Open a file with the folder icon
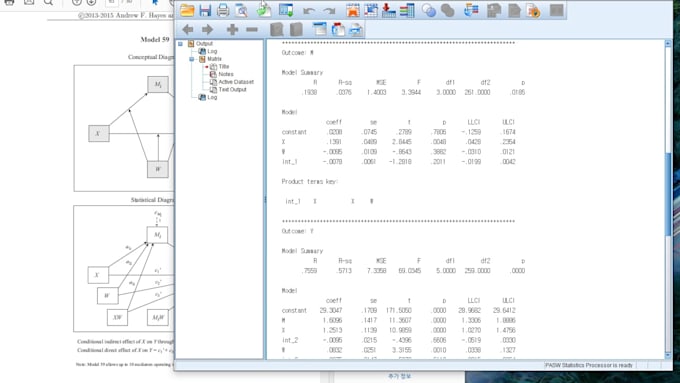680x383 pixels. tap(187, 10)
